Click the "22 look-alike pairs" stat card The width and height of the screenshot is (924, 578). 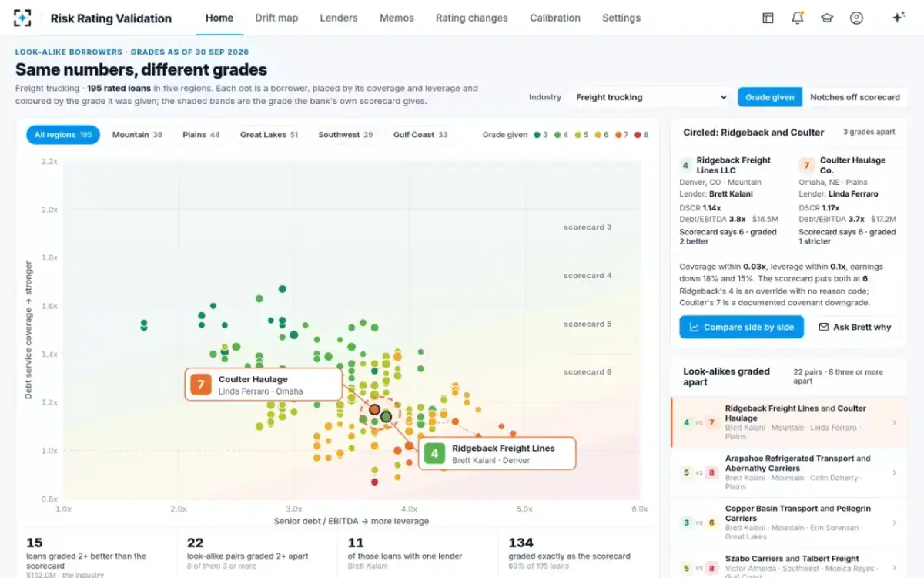point(257,555)
